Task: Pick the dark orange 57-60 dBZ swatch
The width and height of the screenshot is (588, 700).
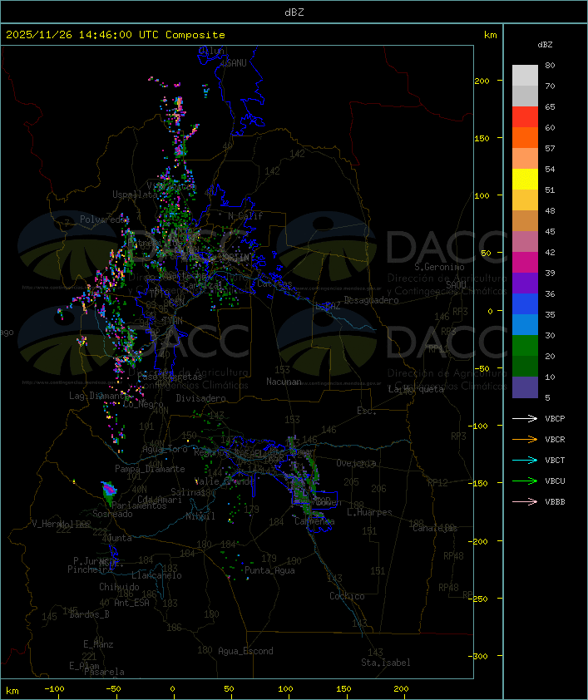Action: 525,138
